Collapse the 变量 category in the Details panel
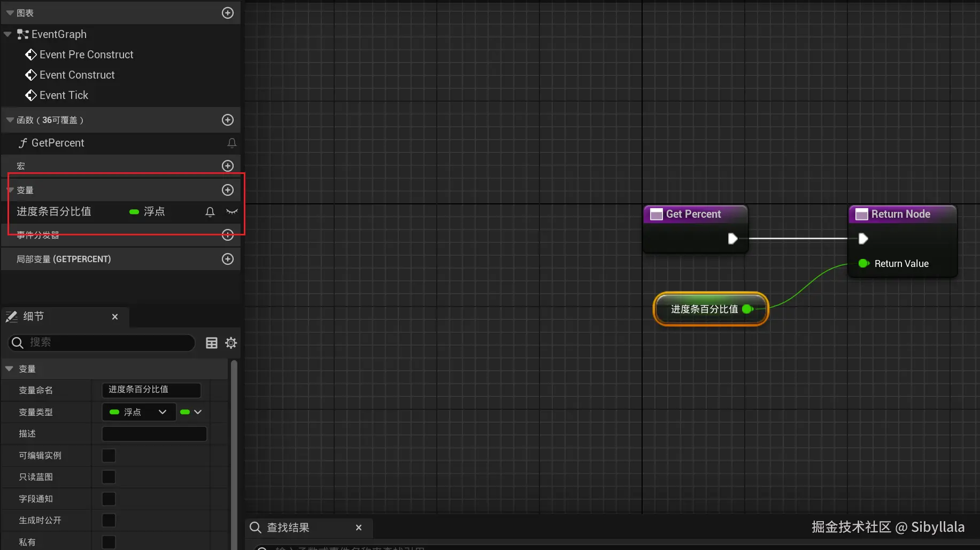The height and width of the screenshot is (550, 980). pos(9,369)
